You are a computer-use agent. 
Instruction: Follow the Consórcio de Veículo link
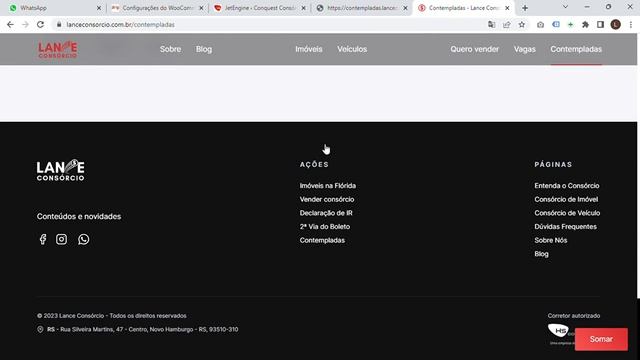tap(567, 213)
